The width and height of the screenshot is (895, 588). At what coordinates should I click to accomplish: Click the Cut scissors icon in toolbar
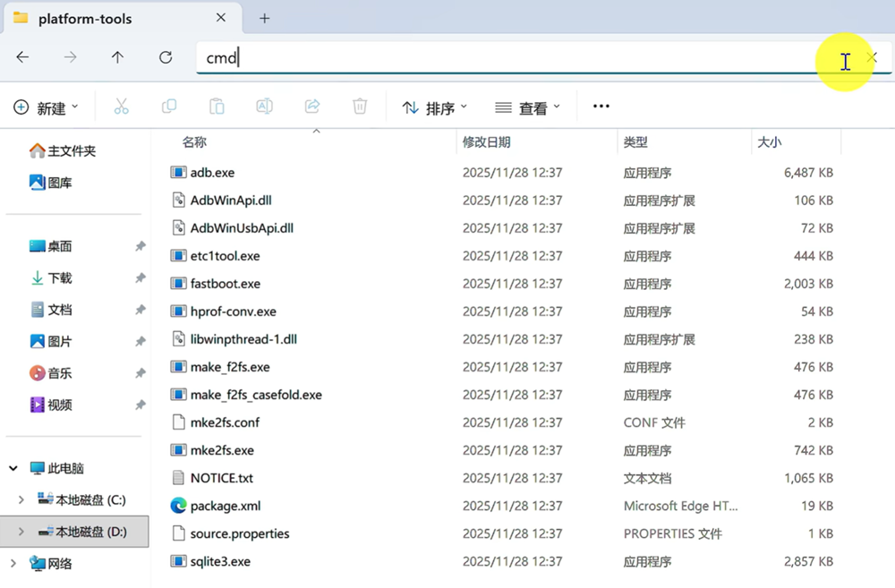click(122, 107)
